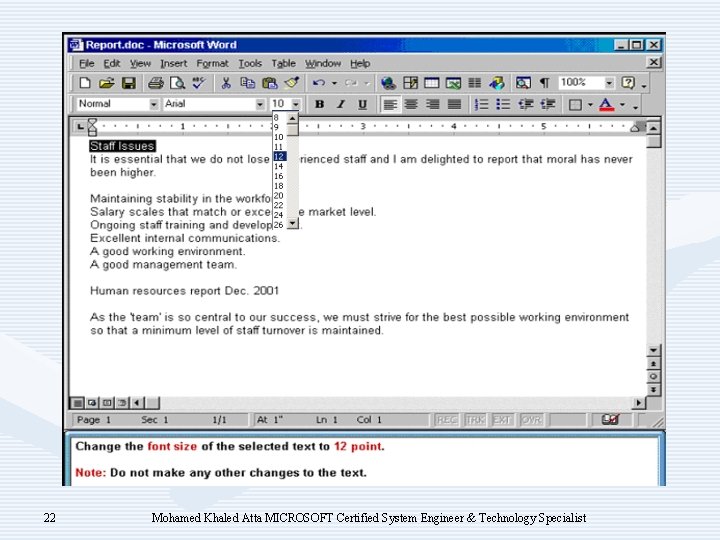Select 12 in the font size list
720x540 pixels.
coord(280,157)
